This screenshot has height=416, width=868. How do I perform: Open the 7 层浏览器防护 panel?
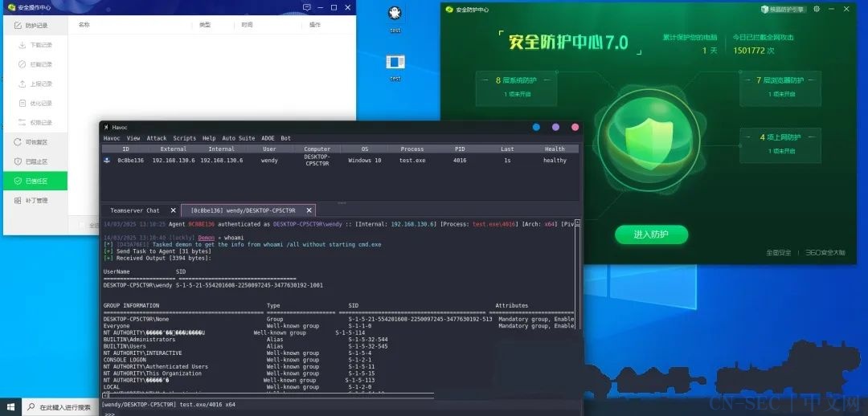pos(780,88)
